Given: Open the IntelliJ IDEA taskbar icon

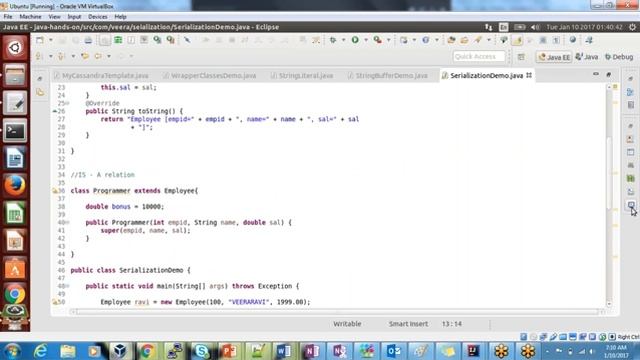Looking at the screenshot, I should pyautogui.click(x=473, y=351).
